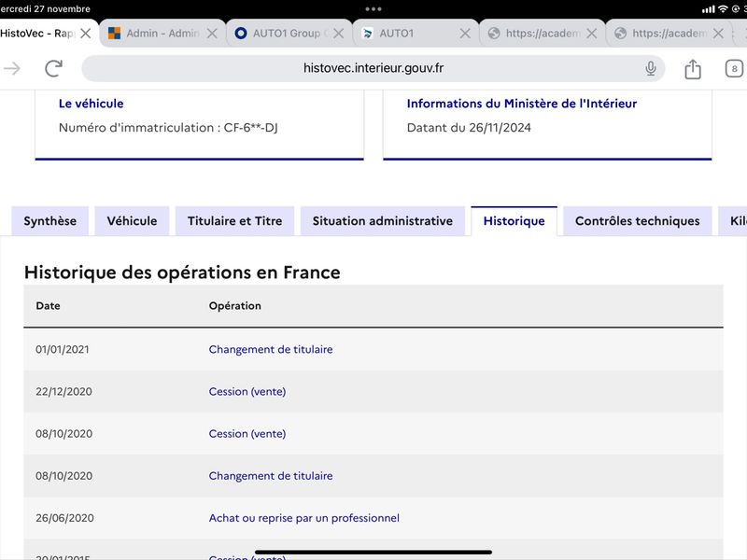
Task: Click Changement de titulaire dated 01/01/2021
Action: pyautogui.click(x=271, y=349)
